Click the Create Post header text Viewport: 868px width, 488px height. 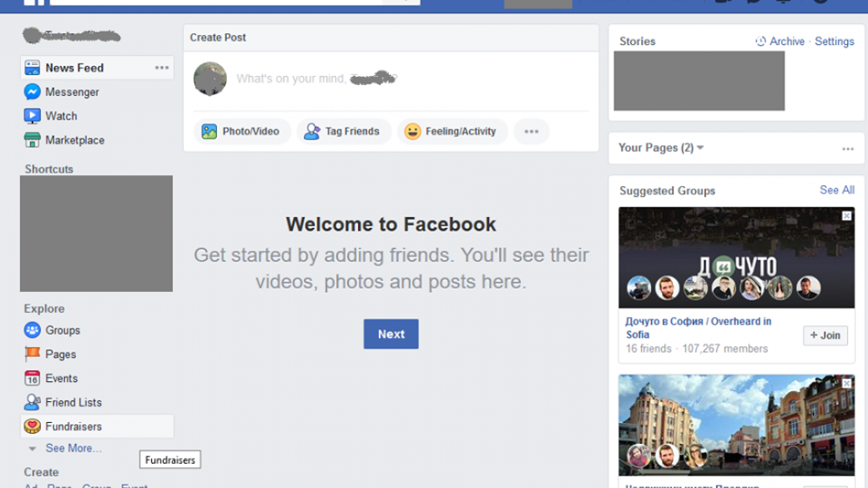click(x=218, y=38)
